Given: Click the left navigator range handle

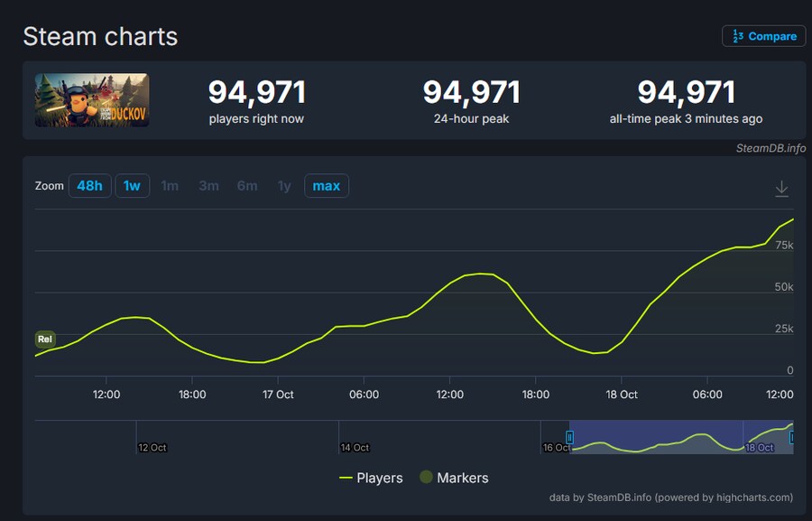Looking at the screenshot, I should (x=569, y=437).
